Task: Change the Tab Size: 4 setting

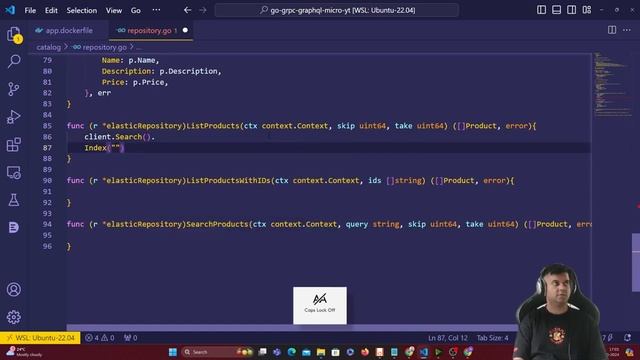Action: pyautogui.click(x=493, y=338)
